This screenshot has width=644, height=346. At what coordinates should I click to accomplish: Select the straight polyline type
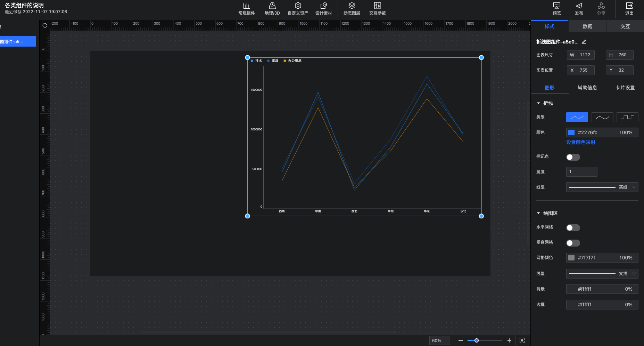point(577,117)
